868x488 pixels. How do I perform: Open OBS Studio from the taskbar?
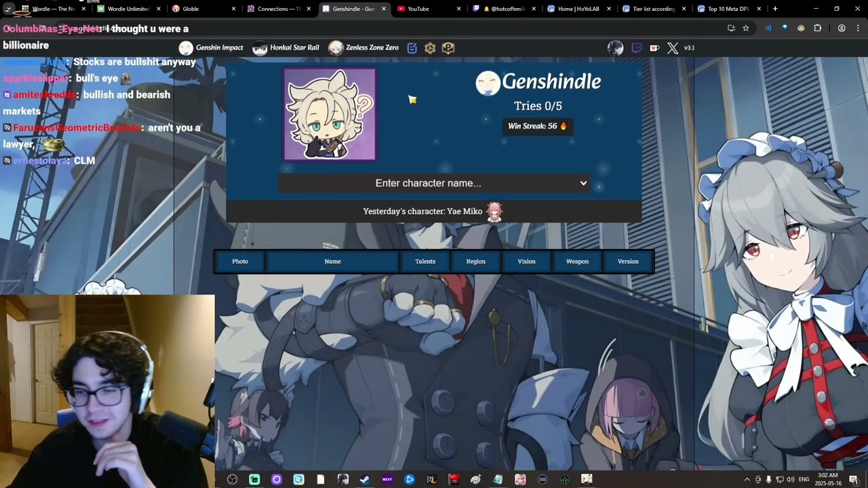232,479
